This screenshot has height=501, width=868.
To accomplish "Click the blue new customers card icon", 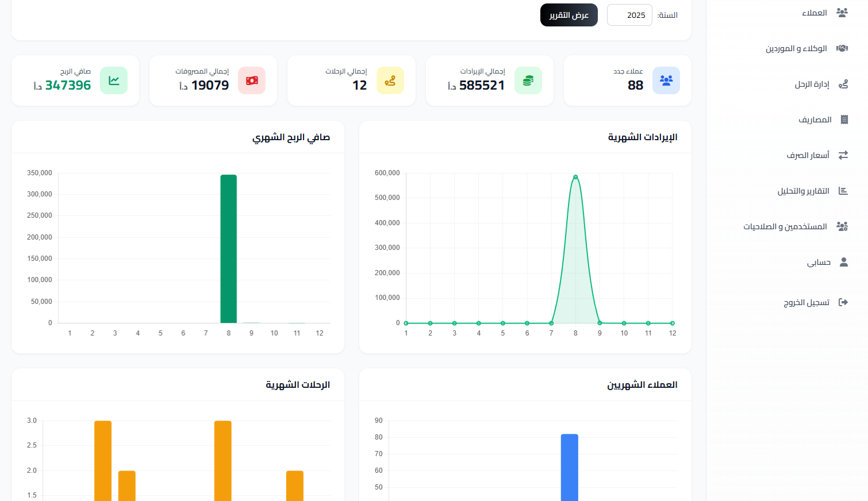I will 666,80.
